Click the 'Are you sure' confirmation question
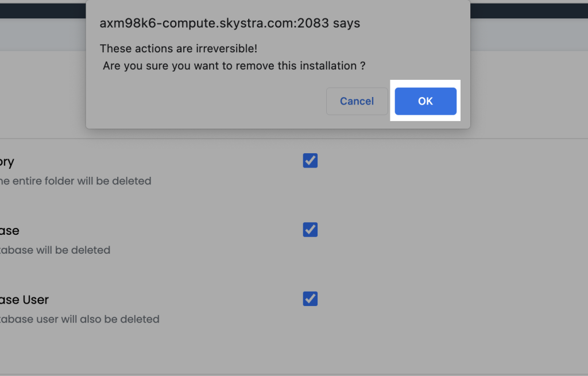 (234, 66)
